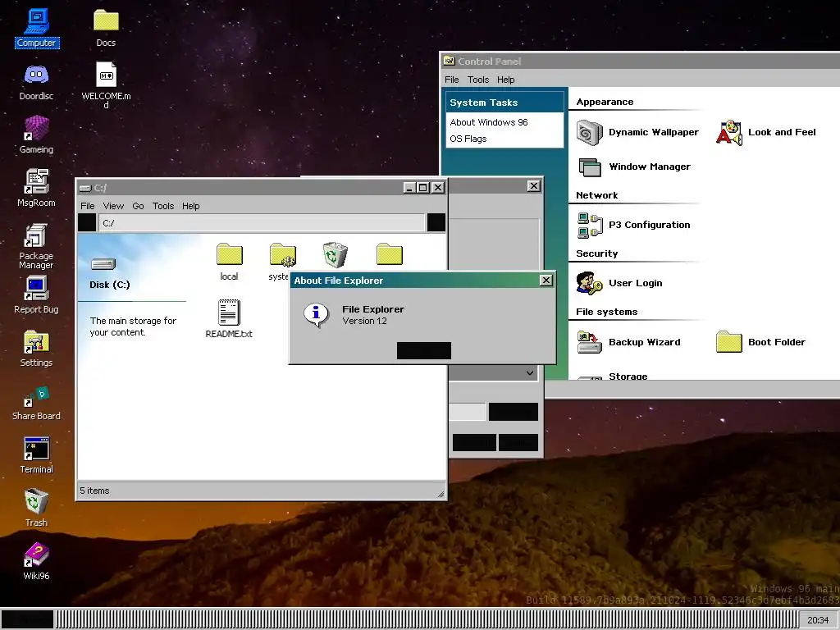This screenshot has height=630, width=840.
Task: Click the C:/ address bar field
Action: (x=262, y=223)
